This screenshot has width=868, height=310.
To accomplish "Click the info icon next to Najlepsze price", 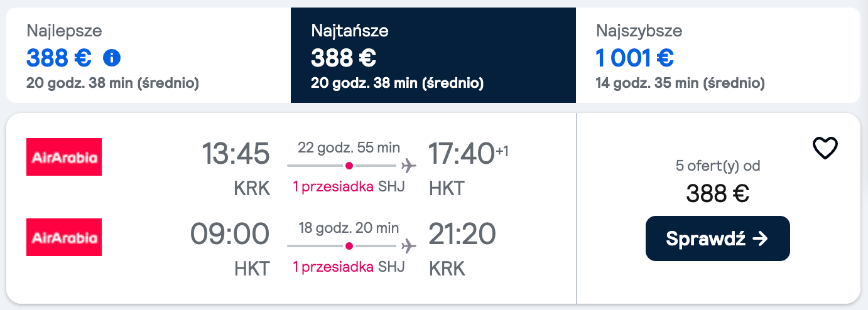I will (112, 58).
